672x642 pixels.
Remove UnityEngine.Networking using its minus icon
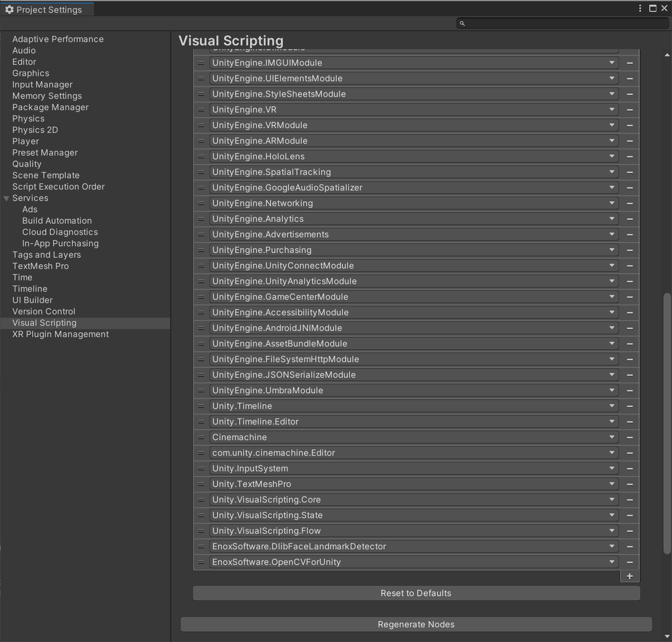[629, 203]
